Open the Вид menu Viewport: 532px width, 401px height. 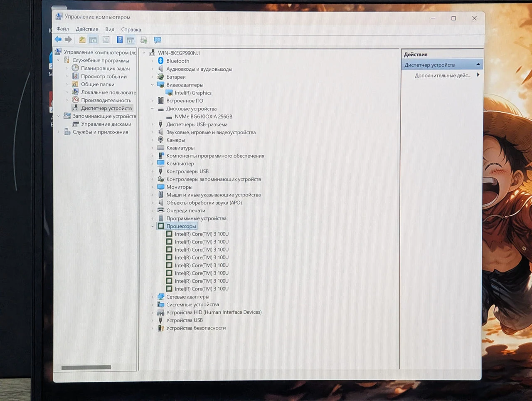pos(110,29)
